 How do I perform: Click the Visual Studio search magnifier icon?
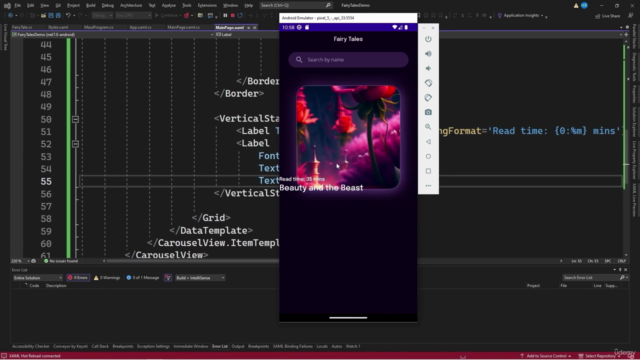click(x=328, y=5)
